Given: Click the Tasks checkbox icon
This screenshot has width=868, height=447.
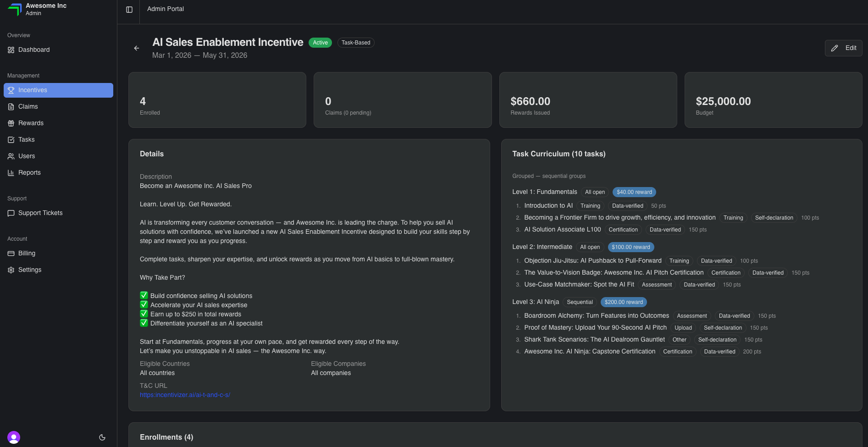Looking at the screenshot, I should point(11,140).
